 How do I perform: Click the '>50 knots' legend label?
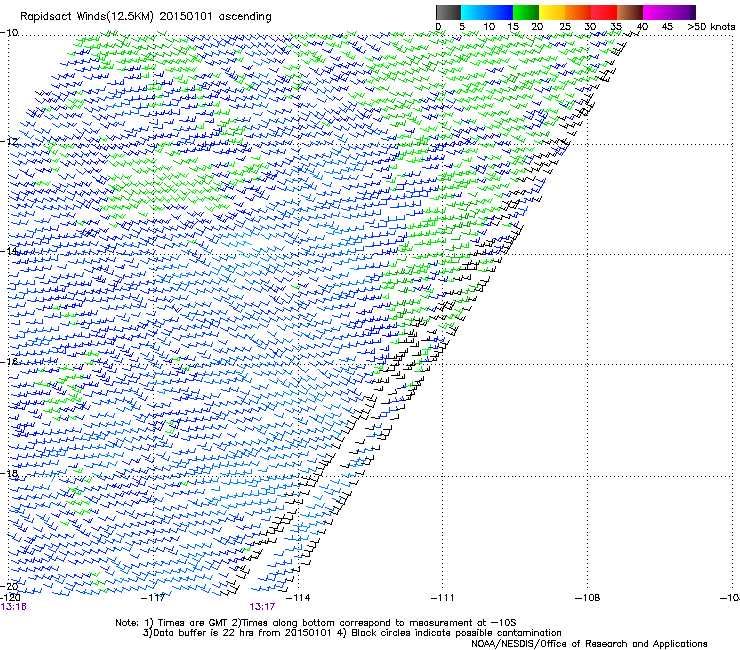point(711,27)
